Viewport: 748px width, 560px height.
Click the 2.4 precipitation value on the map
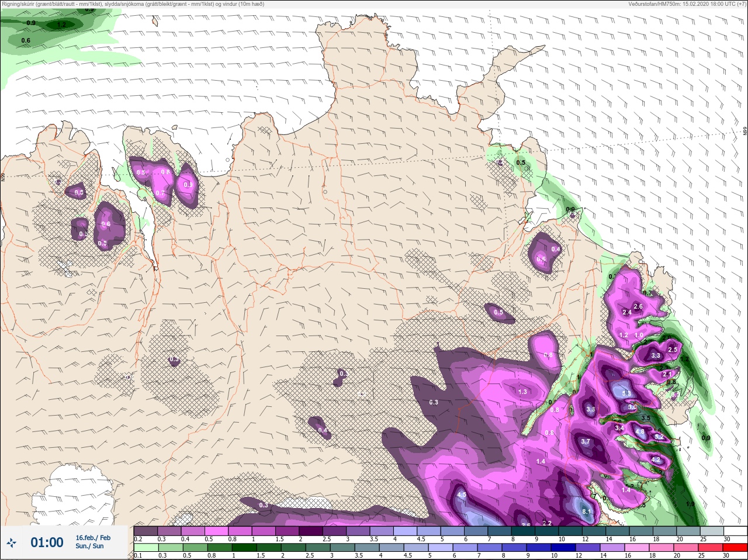[x=627, y=312]
